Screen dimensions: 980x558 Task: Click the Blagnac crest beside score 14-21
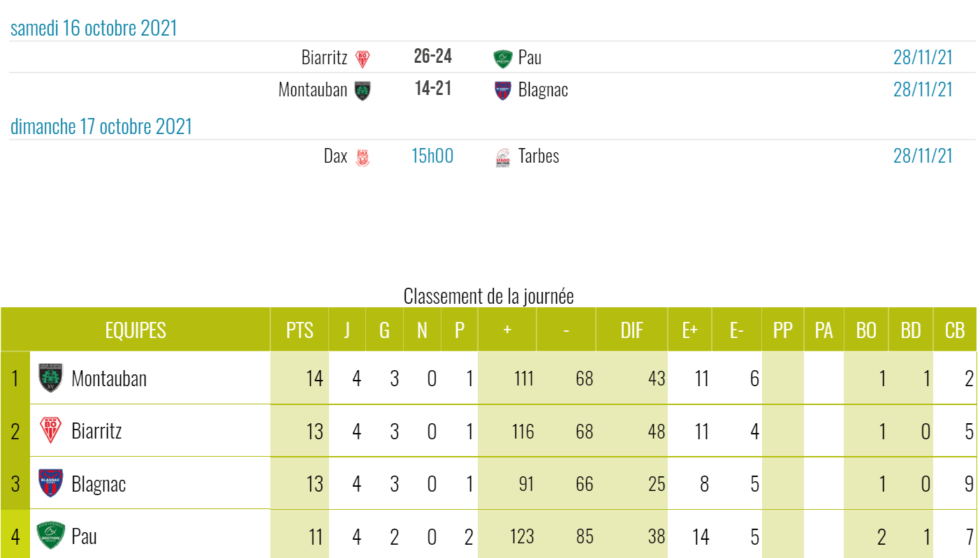tap(503, 91)
